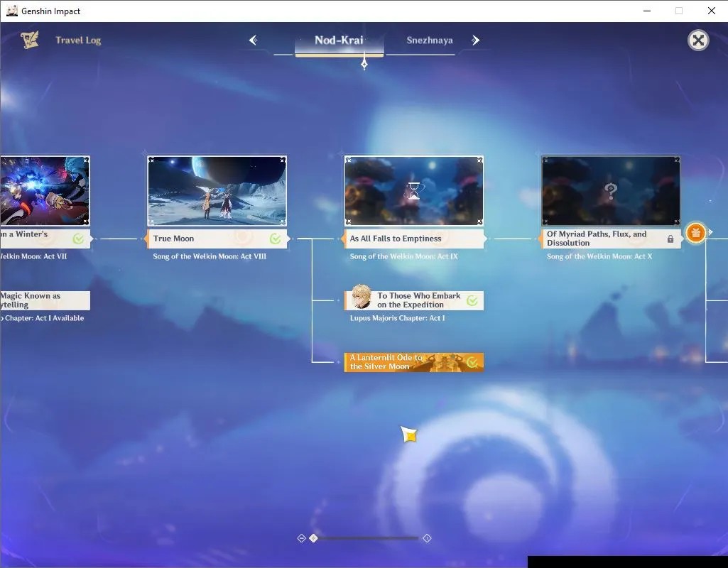Click the Travel Log quill icon
This screenshot has width=728, height=568.
30,40
